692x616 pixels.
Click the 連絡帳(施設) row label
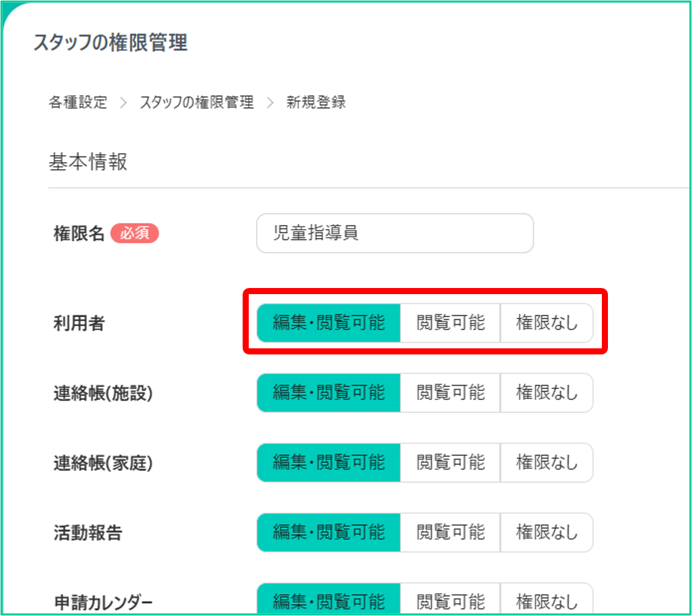tap(103, 393)
